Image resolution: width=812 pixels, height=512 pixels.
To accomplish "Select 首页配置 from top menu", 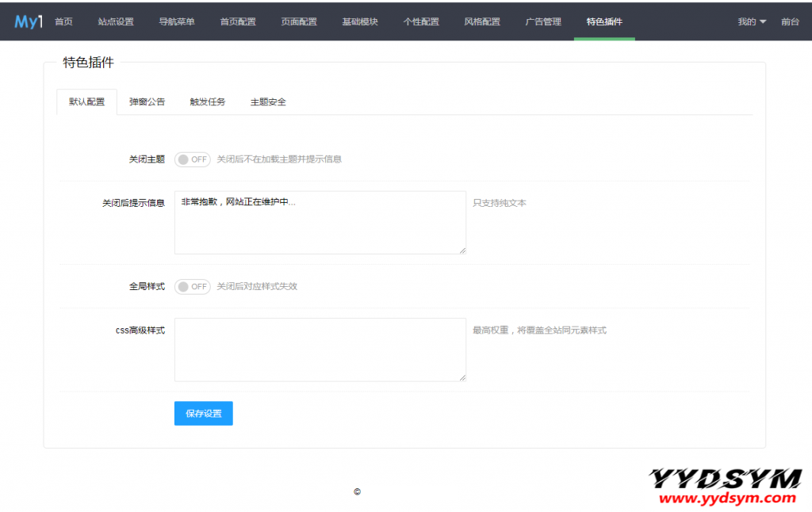I will click(238, 22).
